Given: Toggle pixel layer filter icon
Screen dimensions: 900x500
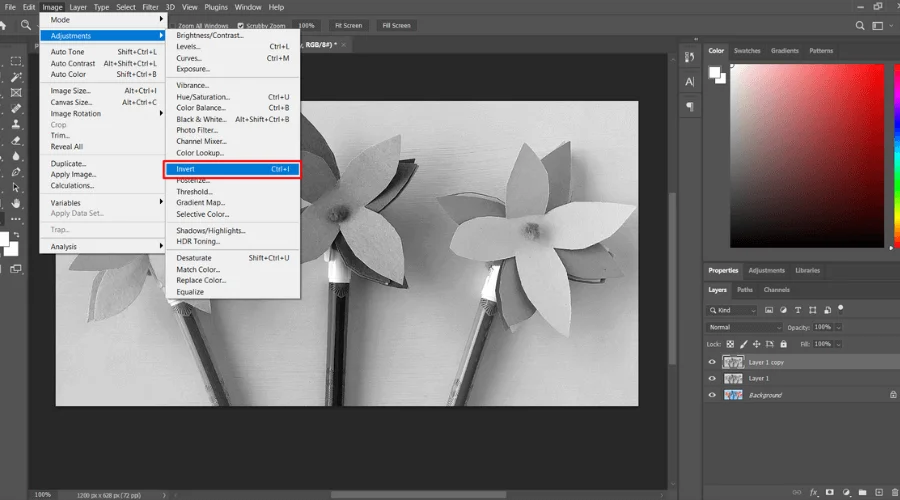Looking at the screenshot, I should [769, 310].
